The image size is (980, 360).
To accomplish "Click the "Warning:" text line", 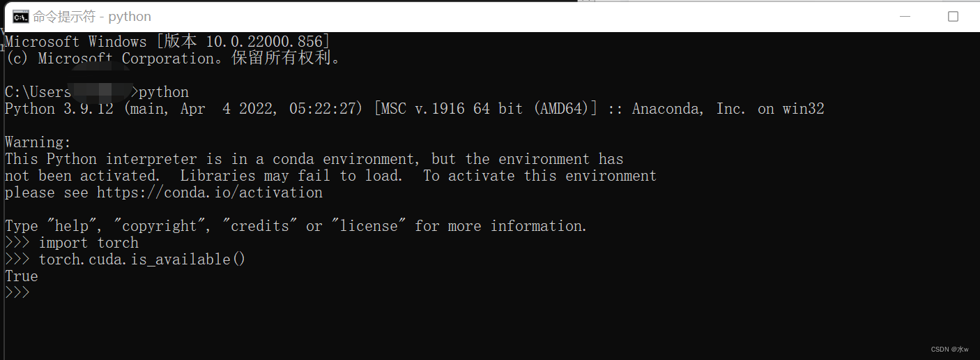I will point(38,142).
